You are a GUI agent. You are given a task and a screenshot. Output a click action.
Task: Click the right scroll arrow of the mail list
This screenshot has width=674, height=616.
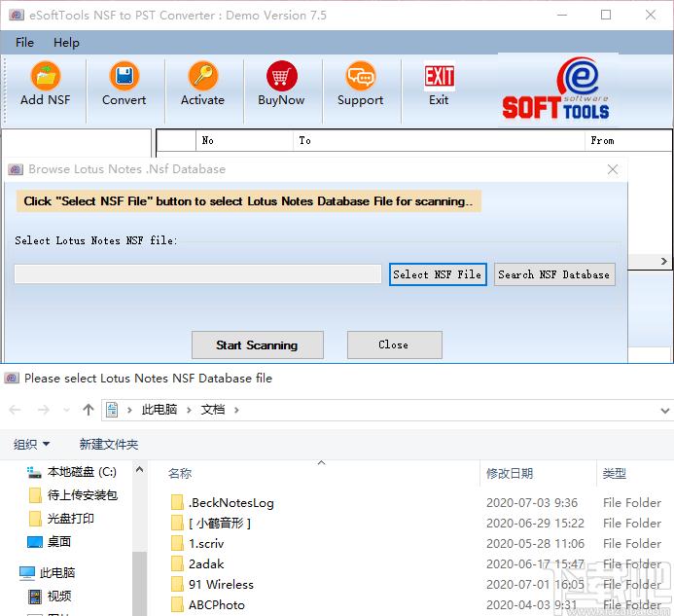pos(664,261)
